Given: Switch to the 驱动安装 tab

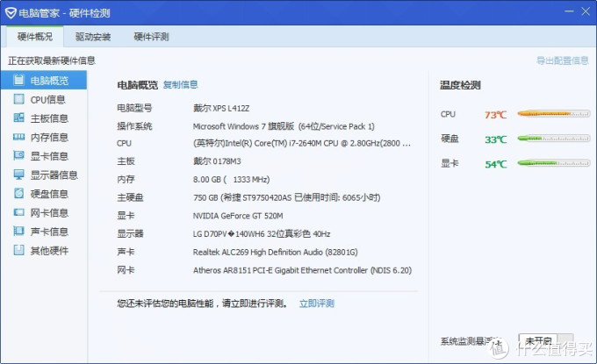Looking at the screenshot, I should coord(93,37).
